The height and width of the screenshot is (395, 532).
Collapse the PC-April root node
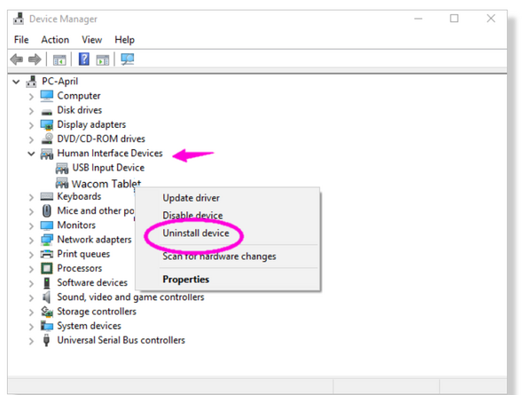[x=16, y=82]
